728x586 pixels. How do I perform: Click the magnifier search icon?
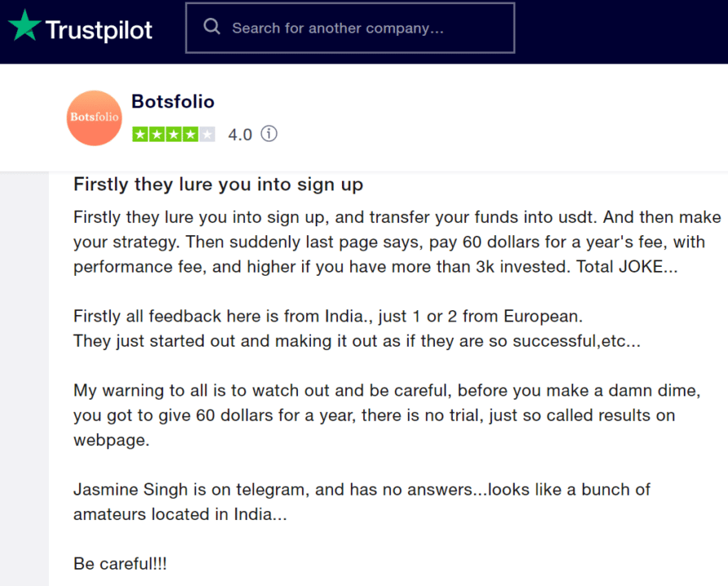[212, 26]
